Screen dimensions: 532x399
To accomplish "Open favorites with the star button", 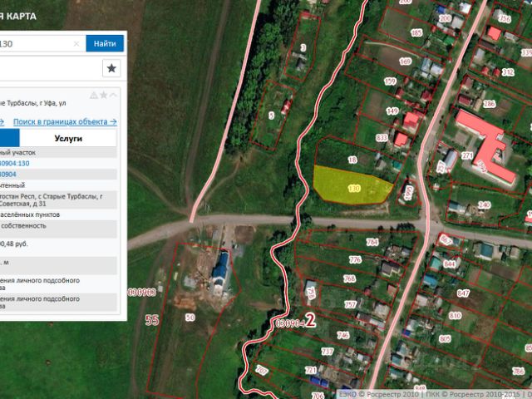I will (x=111, y=68).
